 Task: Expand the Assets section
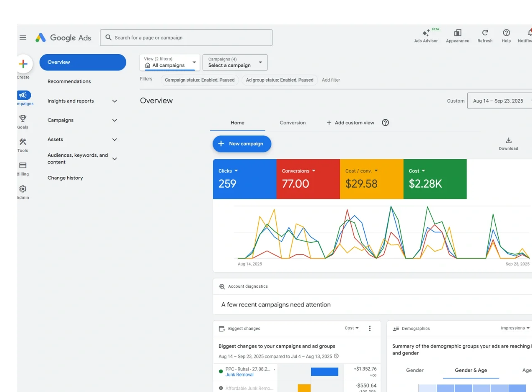(114, 140)
